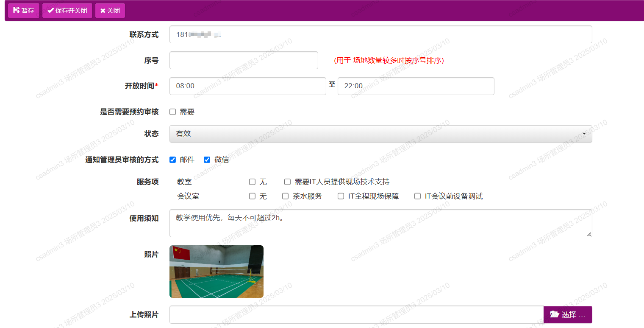Enable the 茶水服务 checkbox
The image size is (644, 328).
[285, 196]
